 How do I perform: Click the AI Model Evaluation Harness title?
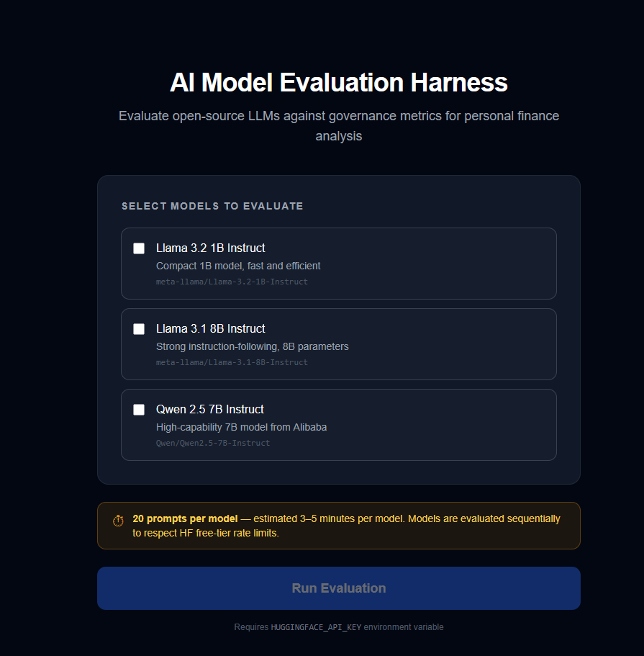(338, 82)
